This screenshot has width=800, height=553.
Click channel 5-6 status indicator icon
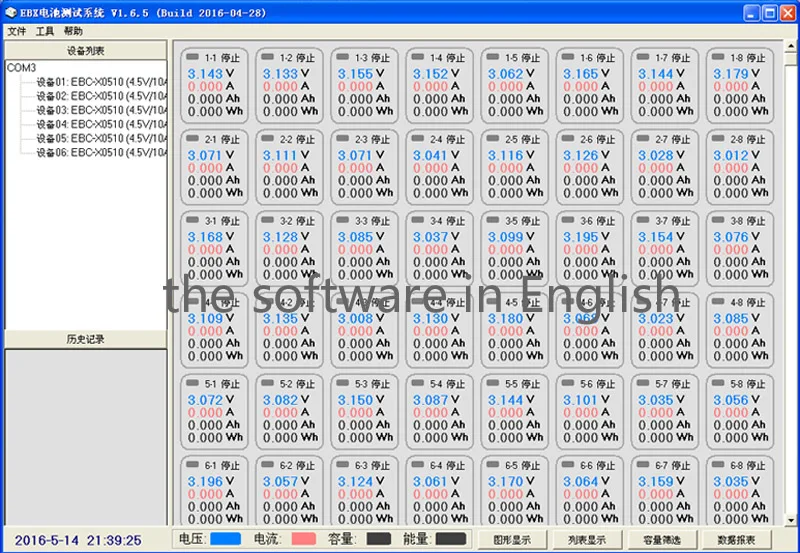[568, 383]
